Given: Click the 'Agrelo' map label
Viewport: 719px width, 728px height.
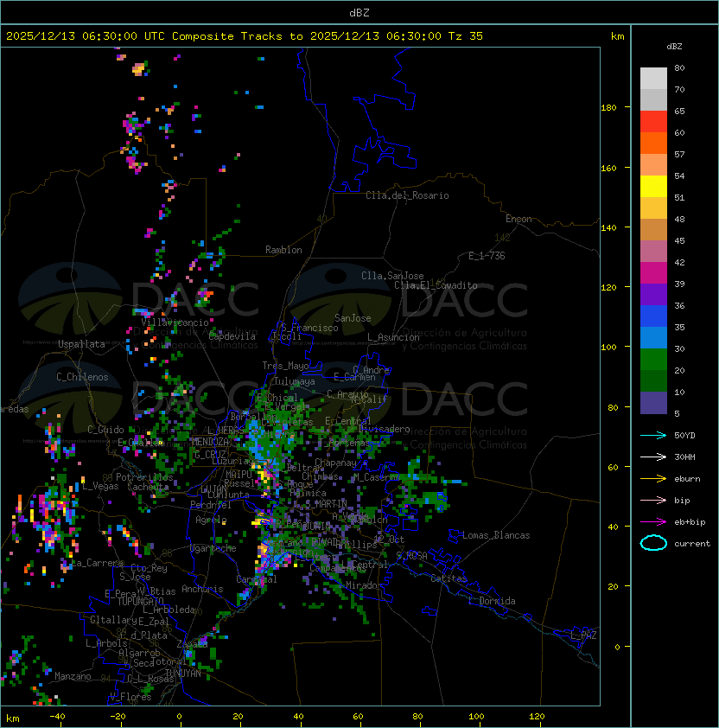Looking at the screenshot, I should pyautogui.click(x=211, y=520).
